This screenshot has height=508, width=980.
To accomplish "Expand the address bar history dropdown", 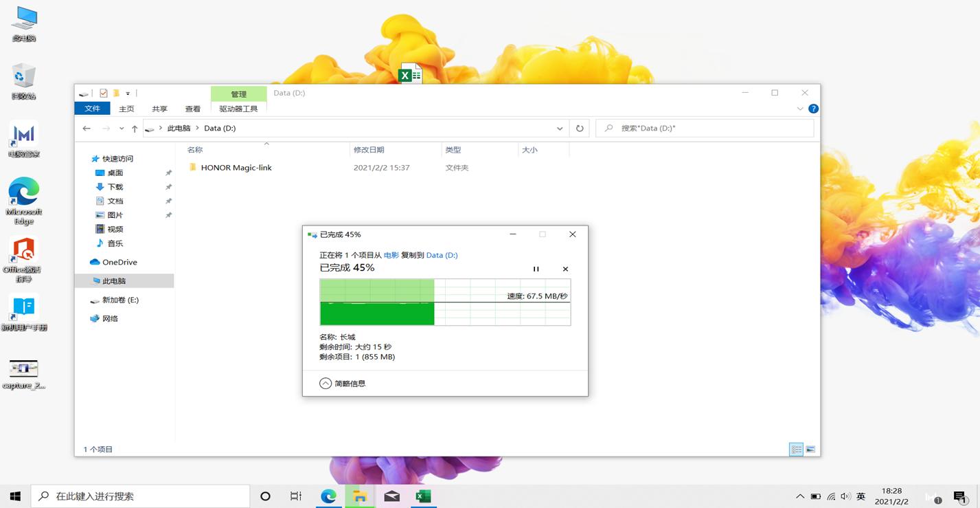I will pos(560,129).
